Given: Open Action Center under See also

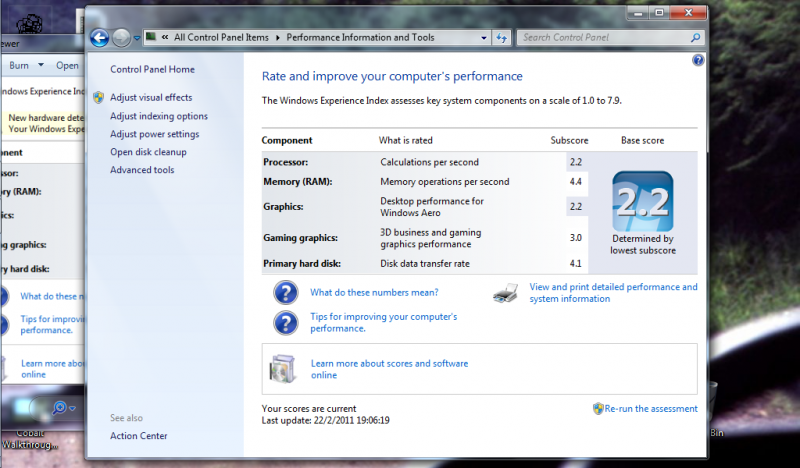Looking at the screenshot, I should (x=139, y=436).
